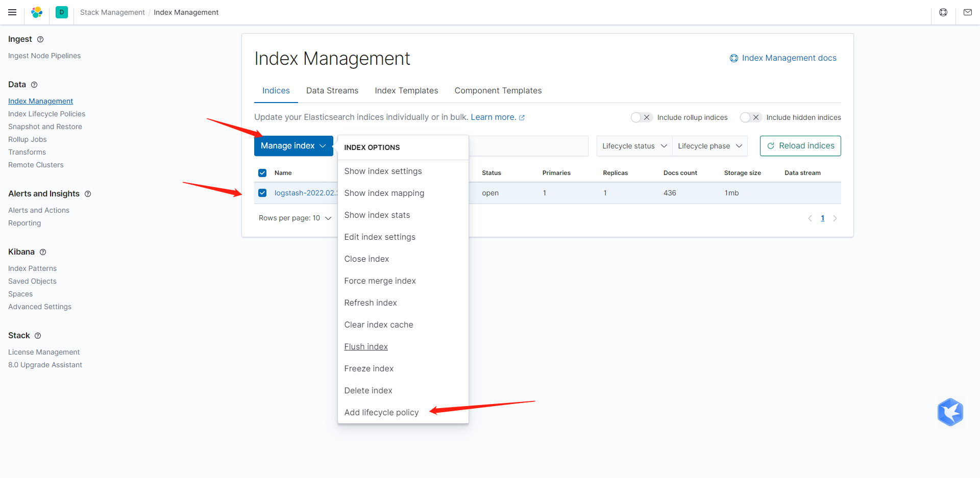Open the newsfeed mail icon
The image size is (980, 478).
click(968, 12)
